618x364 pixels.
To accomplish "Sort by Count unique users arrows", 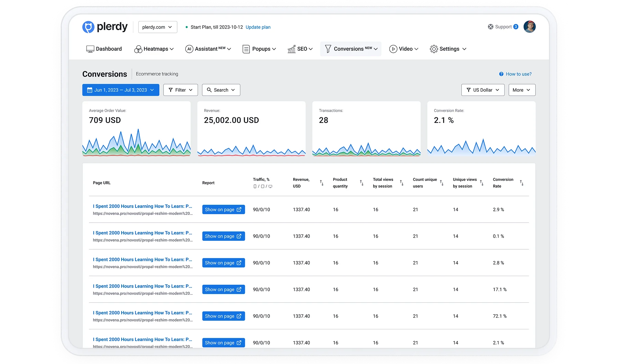I will [442, 183].
